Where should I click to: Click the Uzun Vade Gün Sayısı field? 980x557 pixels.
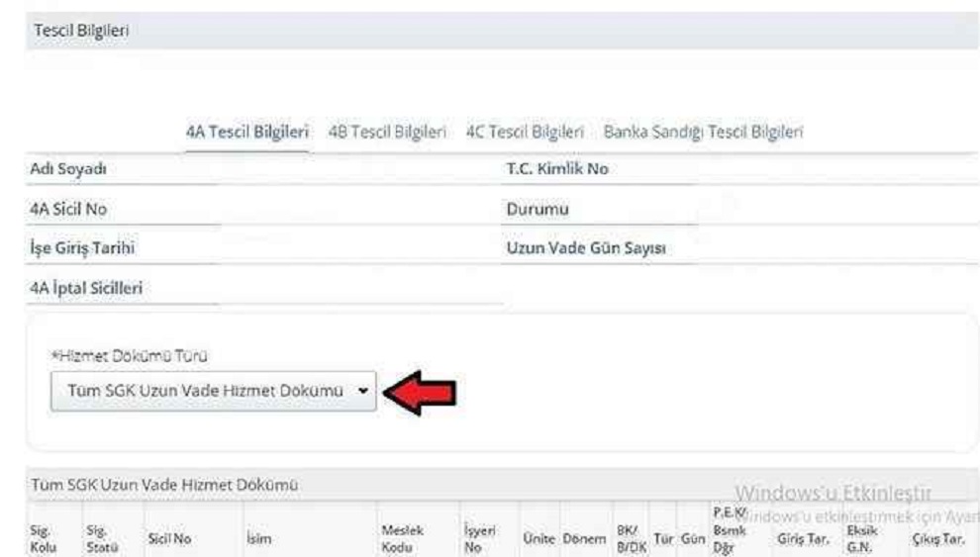tap(583, 248)
